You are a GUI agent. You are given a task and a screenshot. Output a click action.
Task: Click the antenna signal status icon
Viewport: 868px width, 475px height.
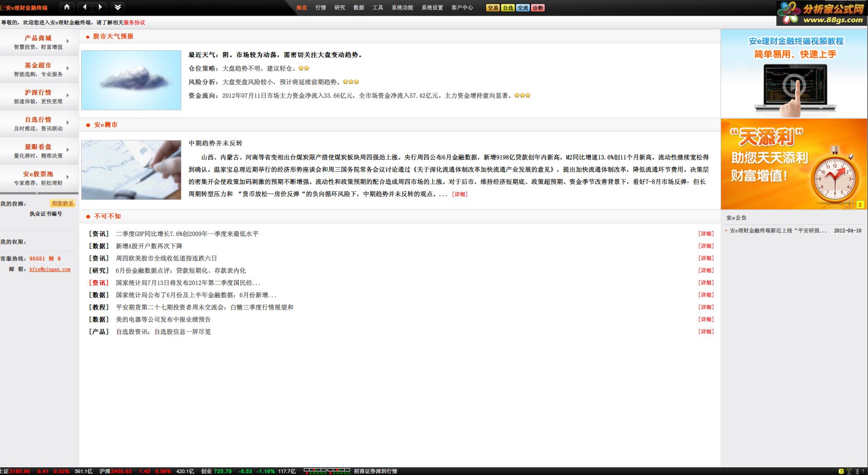click(849, 471)
